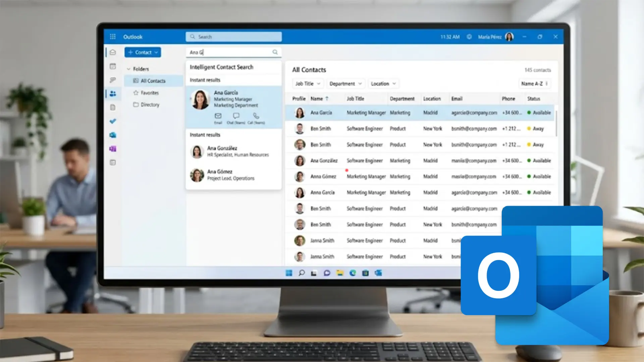Start Teams chat from Ana Garcia card
Image resolution: width=644 pixels, height=362 pixels.
(x=236, y=116)
